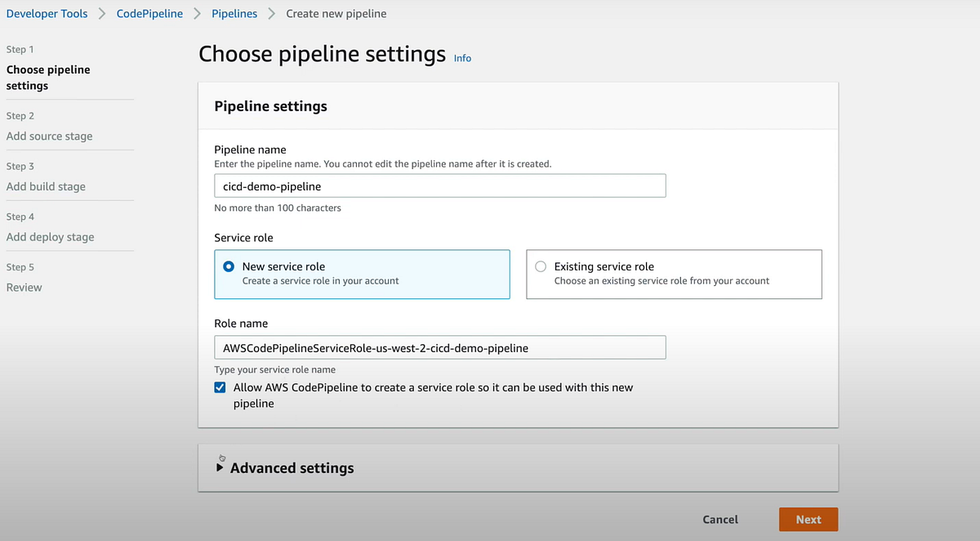The width and height of the screenshot is (980, 541).
Task: Jump to Add deploy stage step
Action: pos(50,237)
